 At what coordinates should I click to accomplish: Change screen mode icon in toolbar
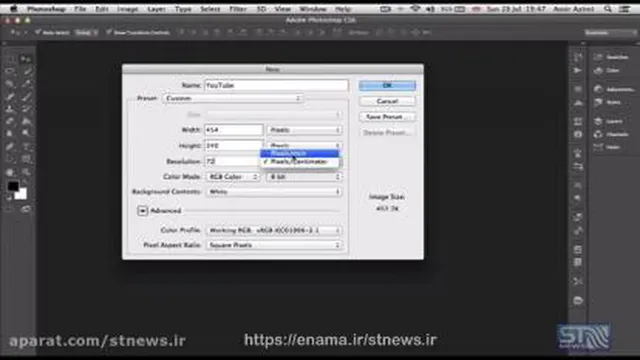pos(26,209)
